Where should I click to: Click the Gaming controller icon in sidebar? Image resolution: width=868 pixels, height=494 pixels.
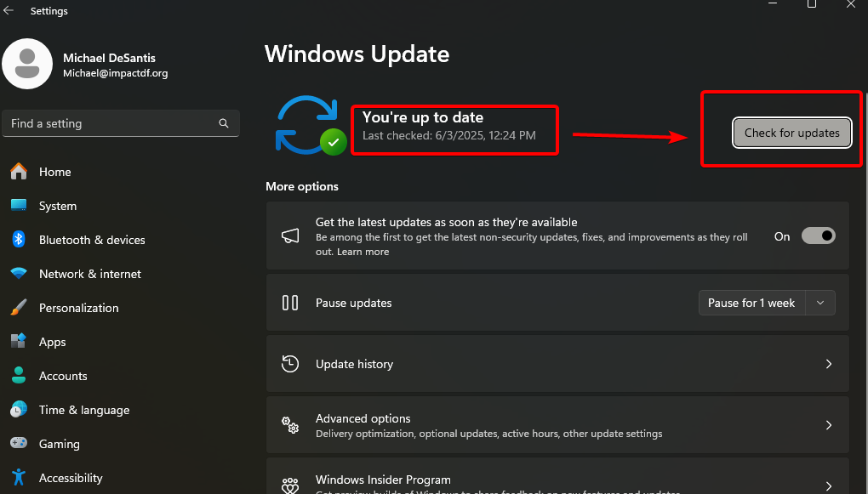19,444
